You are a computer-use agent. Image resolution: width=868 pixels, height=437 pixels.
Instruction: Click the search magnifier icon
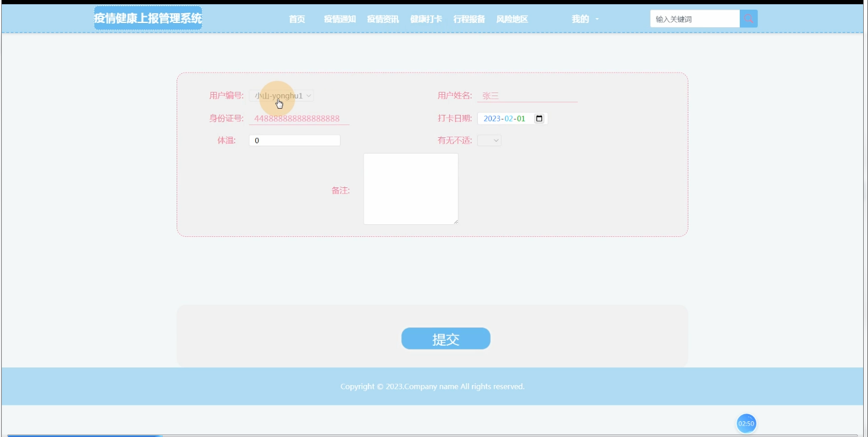pyautogui.click(x=748, y=19)
